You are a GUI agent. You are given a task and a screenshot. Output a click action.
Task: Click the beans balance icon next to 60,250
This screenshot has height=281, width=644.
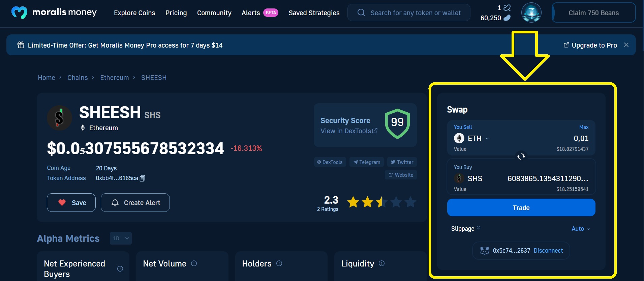507,18
